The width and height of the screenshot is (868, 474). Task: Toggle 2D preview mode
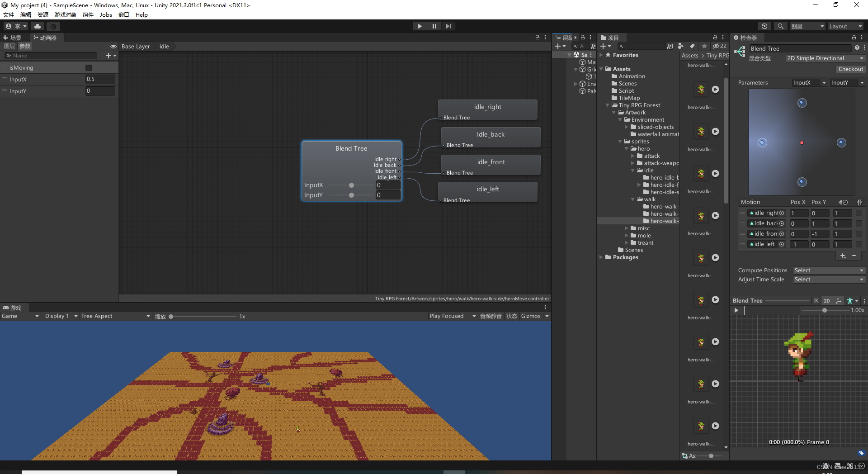827,301
